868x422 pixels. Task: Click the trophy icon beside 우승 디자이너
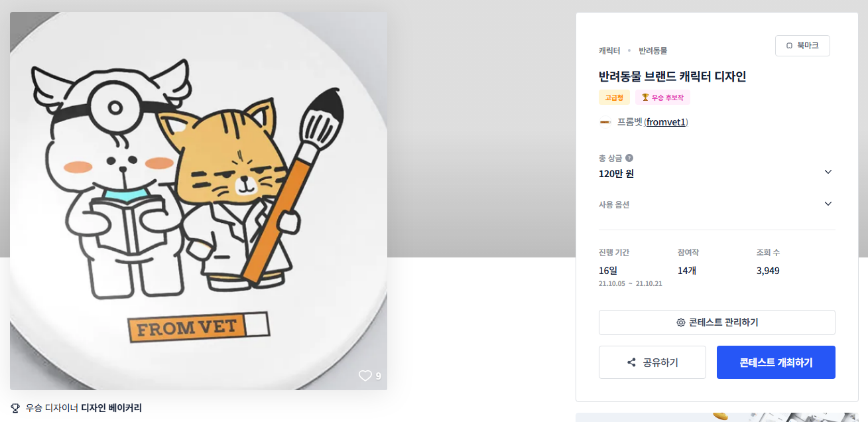(16, 408)
